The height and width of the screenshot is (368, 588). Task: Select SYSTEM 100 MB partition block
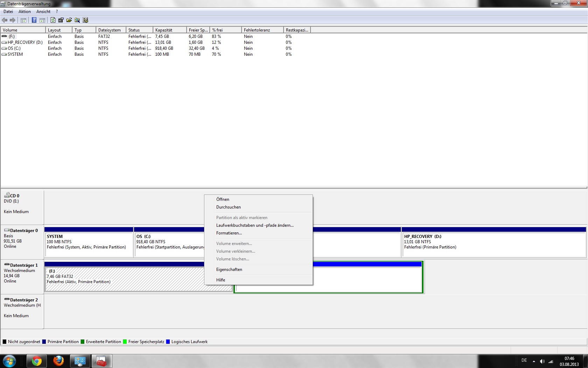pyautogui.click(x=89, y=242)
